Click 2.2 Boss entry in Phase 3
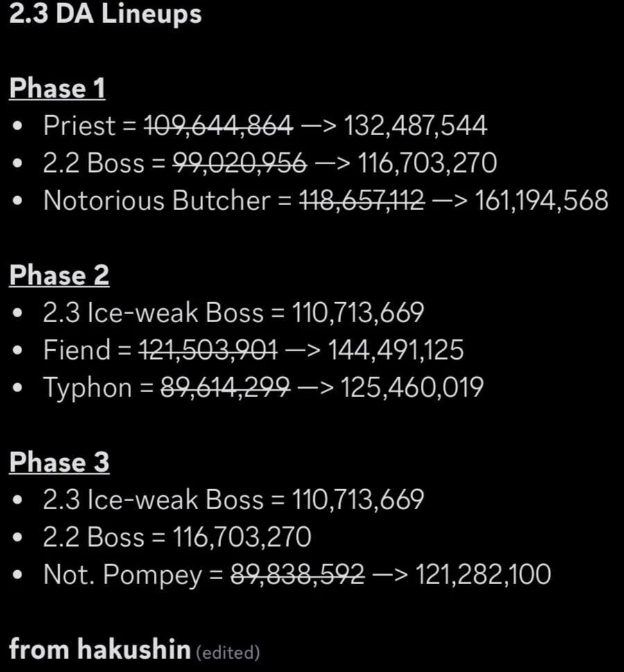 point(177,537)
